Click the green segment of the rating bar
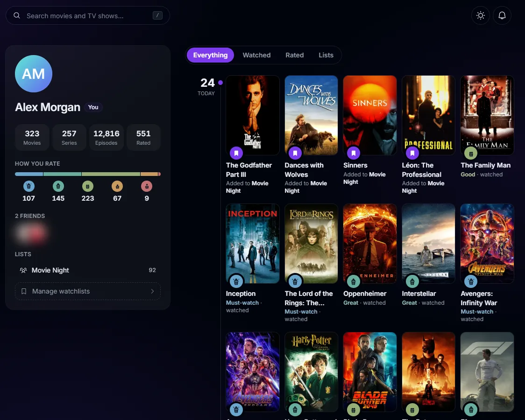The image size is (525, 420). coord(111,174)
